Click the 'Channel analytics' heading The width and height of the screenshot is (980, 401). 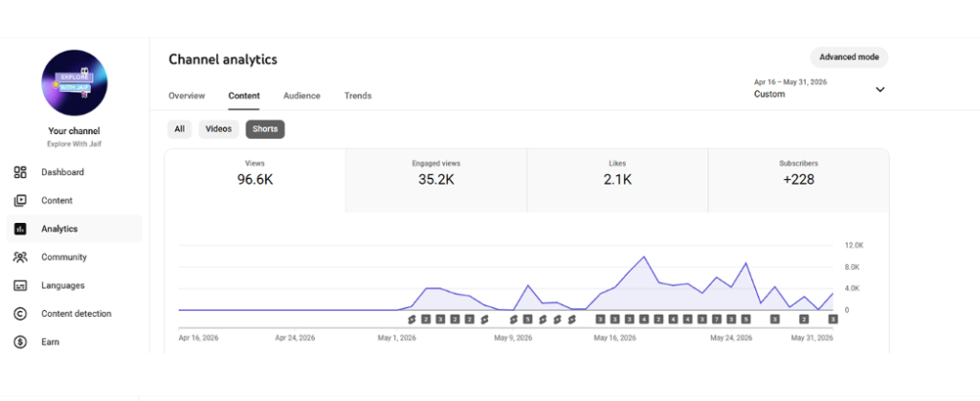pos(222,59)
